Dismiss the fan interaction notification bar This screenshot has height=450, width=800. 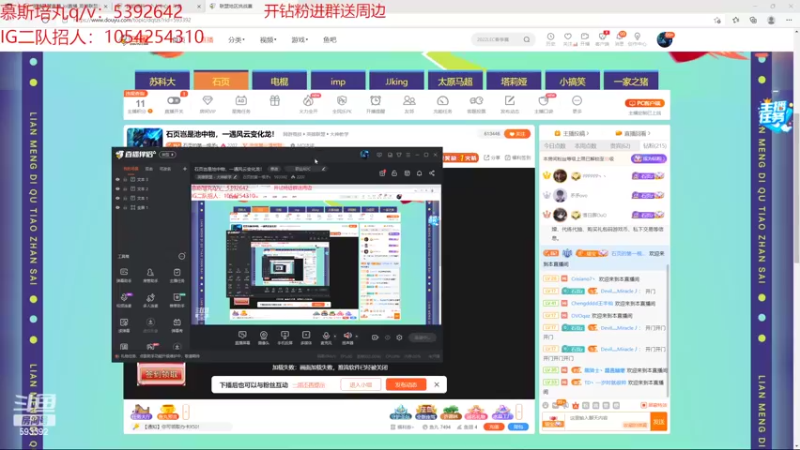click(437, 385)
